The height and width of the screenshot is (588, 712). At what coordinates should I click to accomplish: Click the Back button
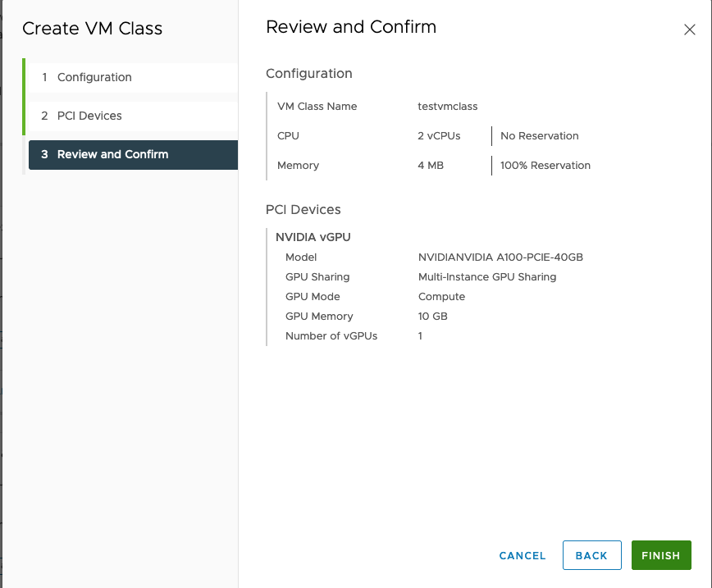pos(591,555)
